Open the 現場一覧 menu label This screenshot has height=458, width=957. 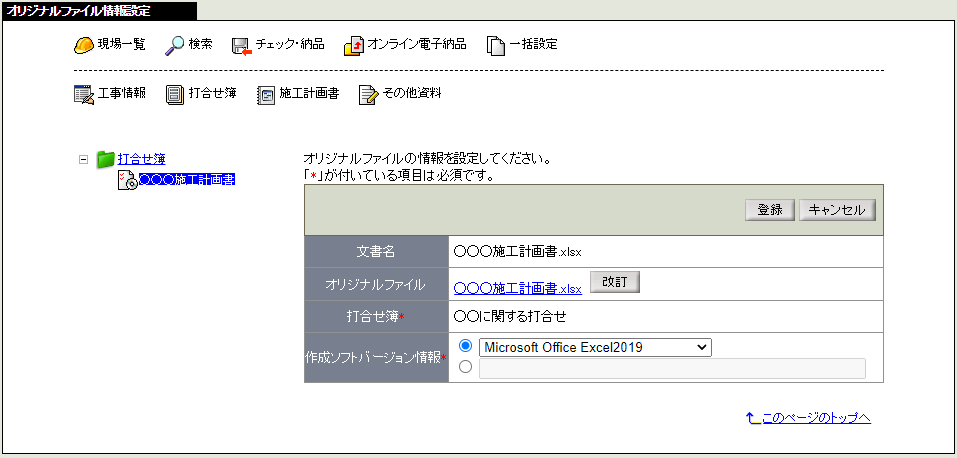tap(121, 45)
